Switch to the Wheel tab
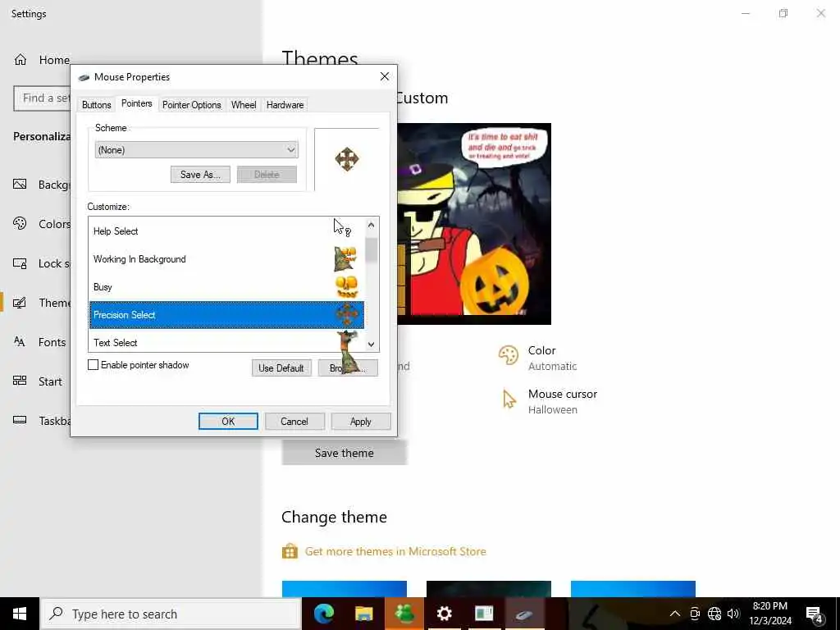 (x=244, y=105)
